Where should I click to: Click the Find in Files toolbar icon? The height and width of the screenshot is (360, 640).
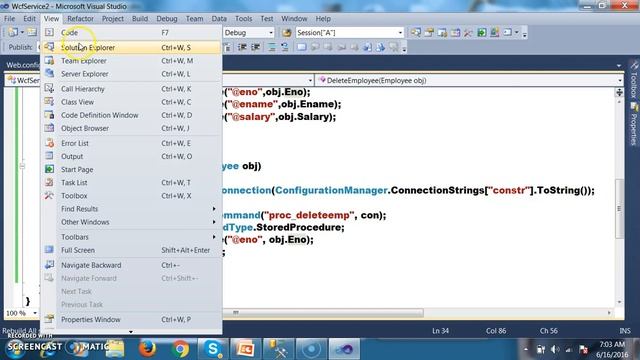pyautogui.click(x=287, y=33)
